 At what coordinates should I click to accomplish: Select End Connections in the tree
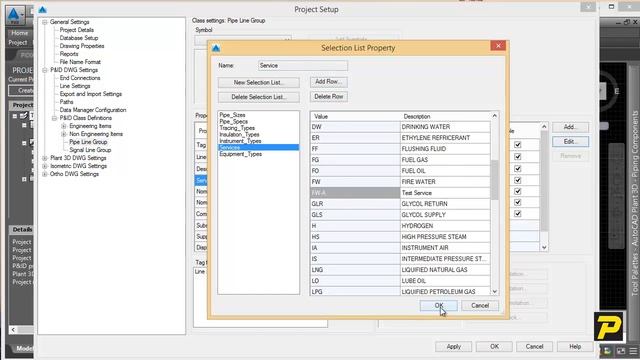pyautogui.click(x=80, y=78)
